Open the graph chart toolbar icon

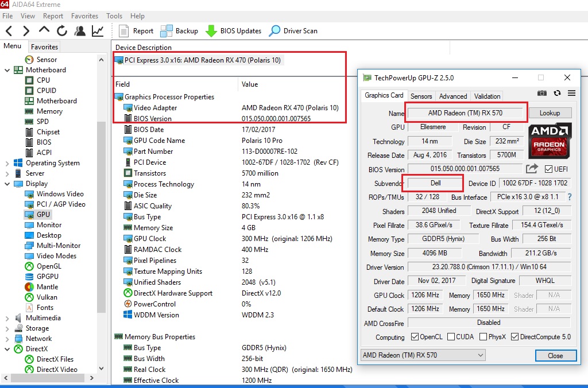(98, 31)
